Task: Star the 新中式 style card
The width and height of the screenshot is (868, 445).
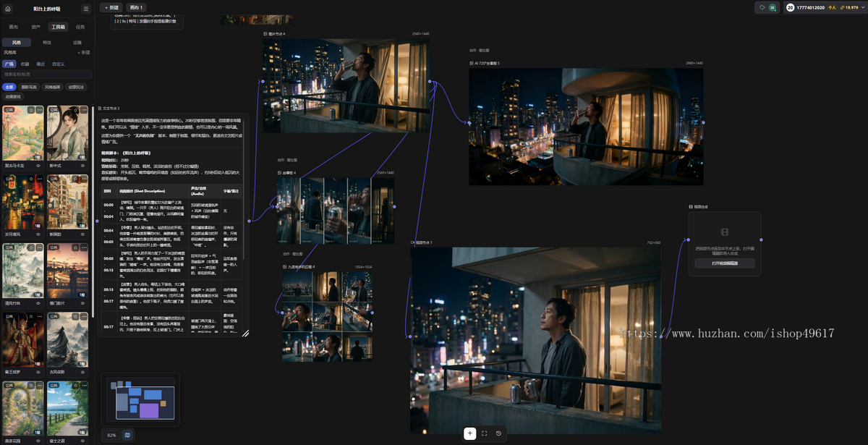Action: point(76,111)
